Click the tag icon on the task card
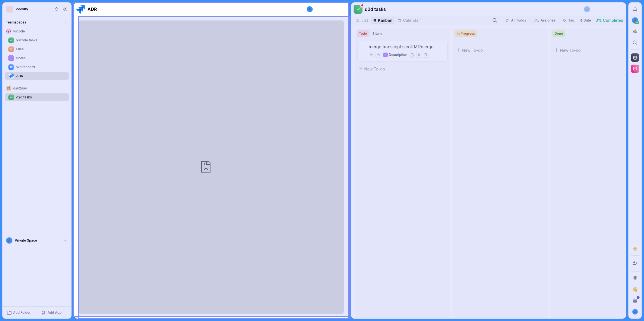 pos(425,55)
